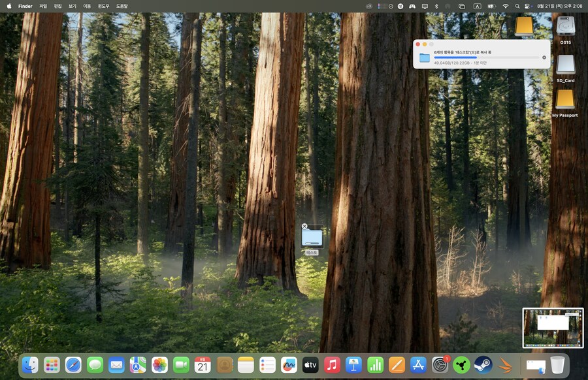This screenshot has height=380, width=588.
Task: Open Finder from the Dock
Action: tap(30, 364)
